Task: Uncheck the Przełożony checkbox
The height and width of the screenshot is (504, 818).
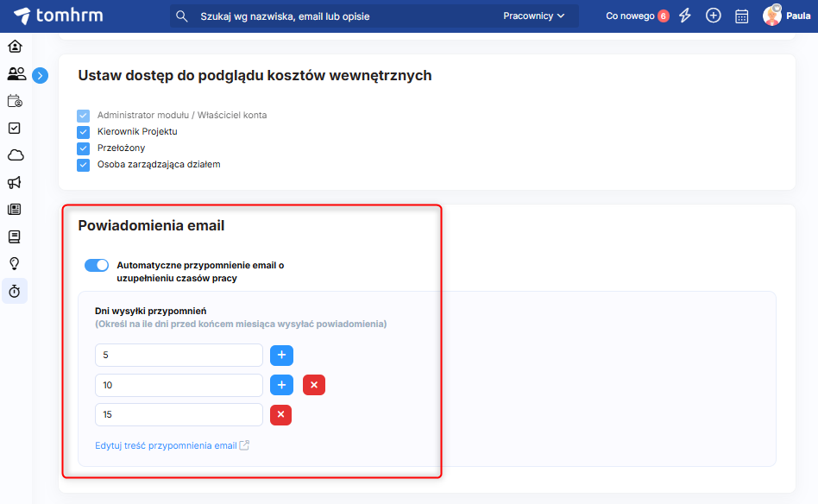Action: (84, 148)
